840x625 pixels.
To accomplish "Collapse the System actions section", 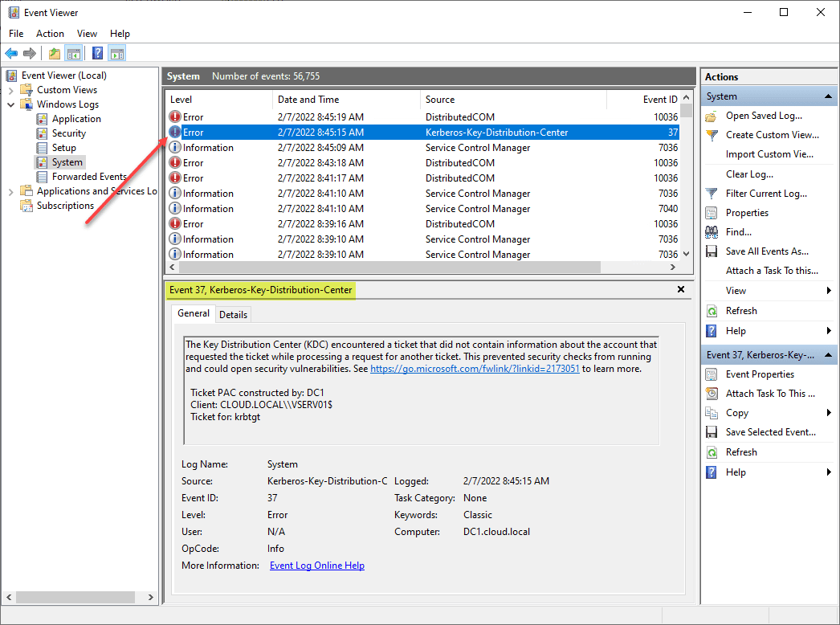I will point(829,96).
